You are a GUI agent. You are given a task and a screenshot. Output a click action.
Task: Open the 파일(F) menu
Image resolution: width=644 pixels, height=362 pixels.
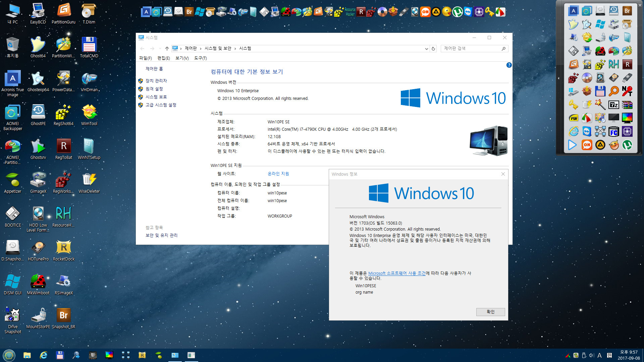(x=145, y=58)
